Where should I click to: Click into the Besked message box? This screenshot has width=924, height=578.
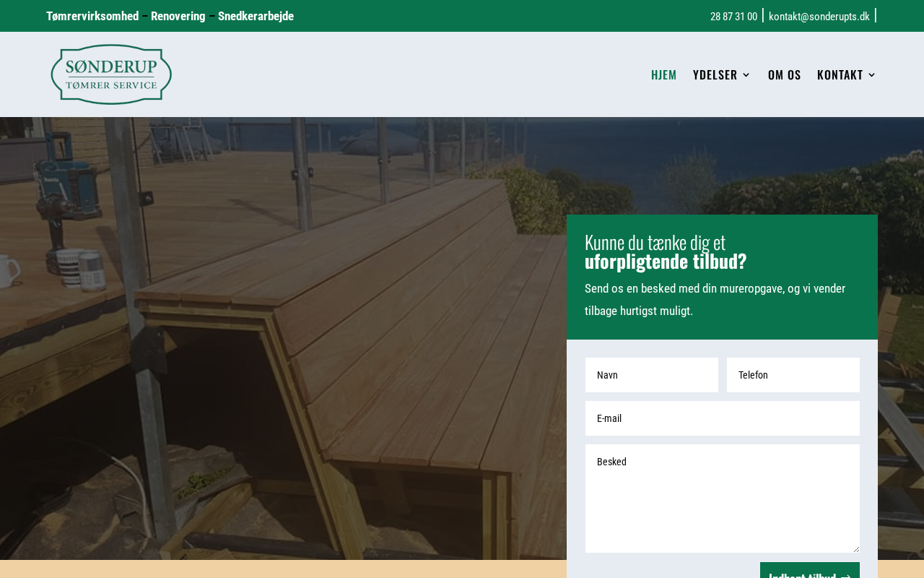pyautogui.click(x=723, y=499)
